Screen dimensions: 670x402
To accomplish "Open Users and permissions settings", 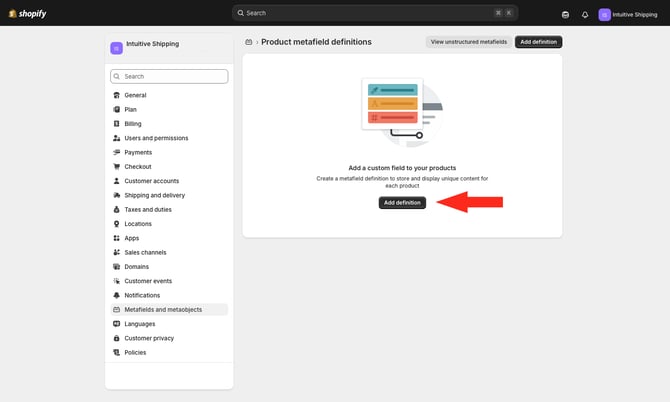I will pos(169,138).
